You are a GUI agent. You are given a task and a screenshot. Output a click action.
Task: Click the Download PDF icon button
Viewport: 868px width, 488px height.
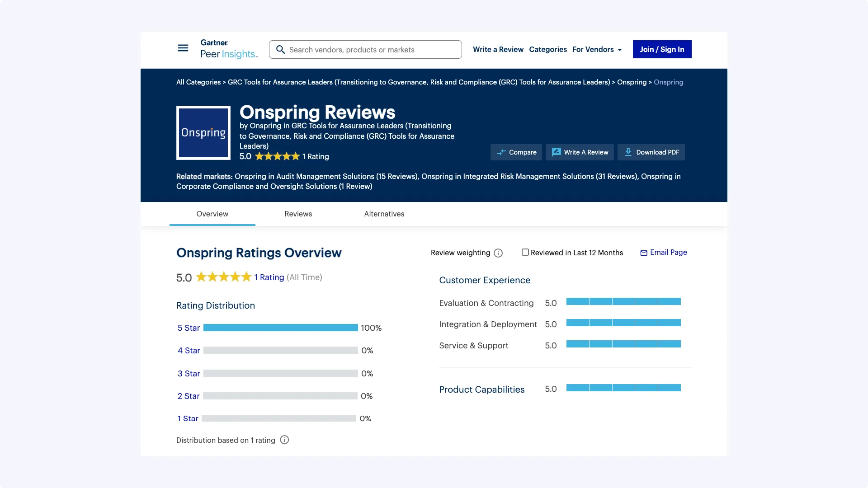pos(651,152)
